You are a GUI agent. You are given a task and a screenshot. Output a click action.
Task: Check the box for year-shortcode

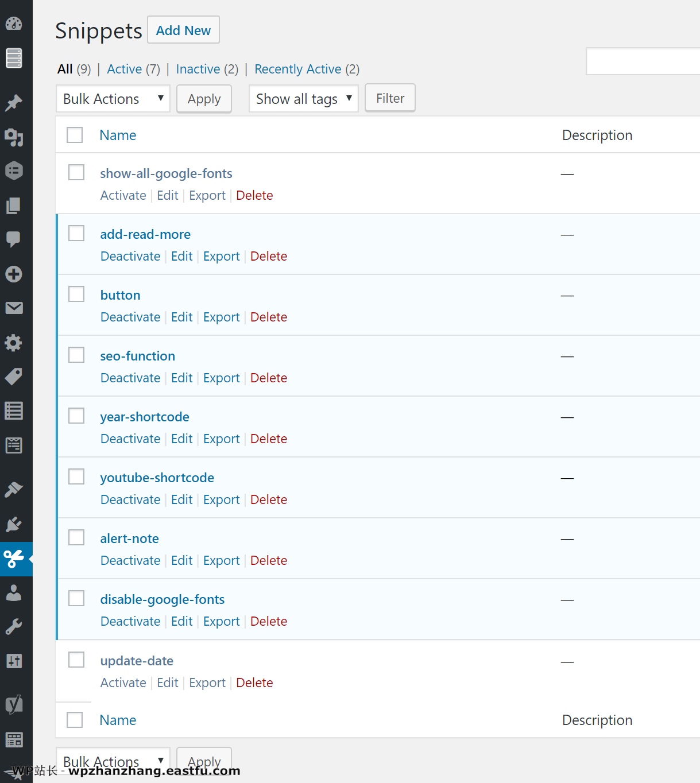[x=76, y=416]
